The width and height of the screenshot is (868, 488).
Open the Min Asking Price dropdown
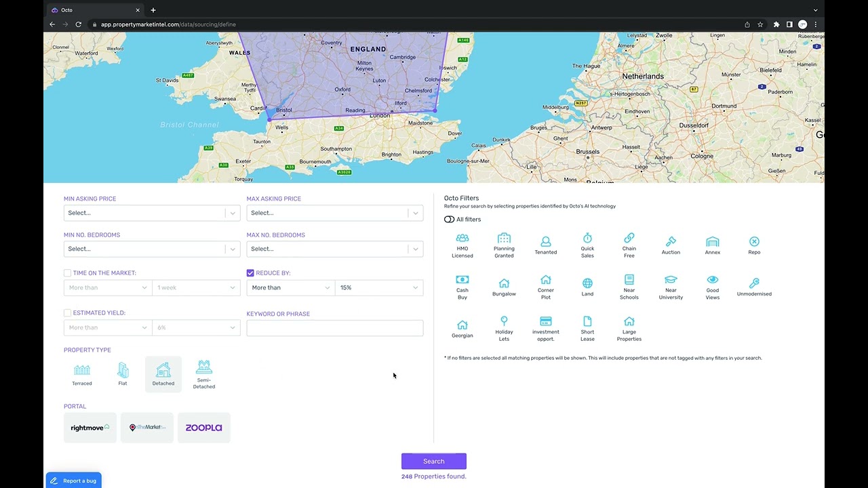152,213
